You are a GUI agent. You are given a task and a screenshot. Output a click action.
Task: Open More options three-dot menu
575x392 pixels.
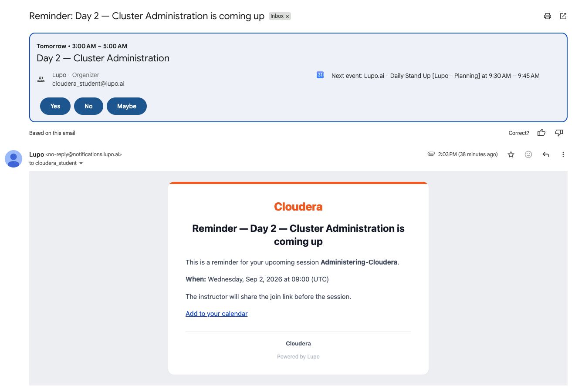tap(563, 154)
